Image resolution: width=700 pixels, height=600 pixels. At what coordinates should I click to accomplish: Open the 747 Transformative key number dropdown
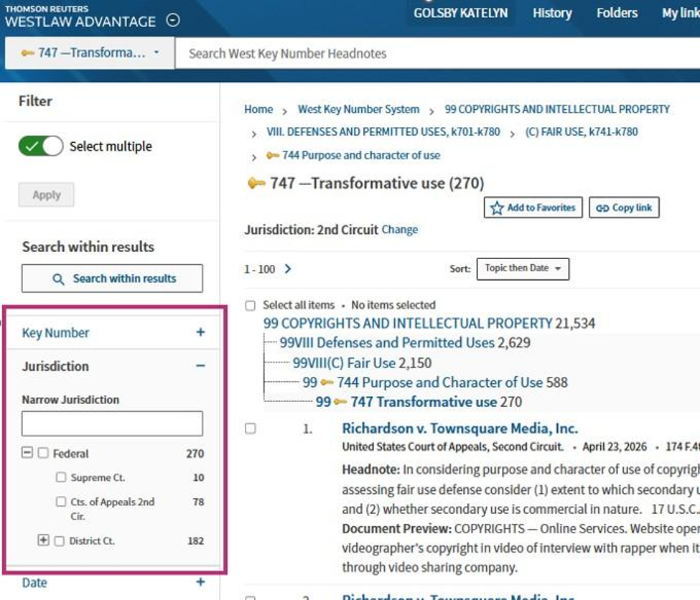90,52
